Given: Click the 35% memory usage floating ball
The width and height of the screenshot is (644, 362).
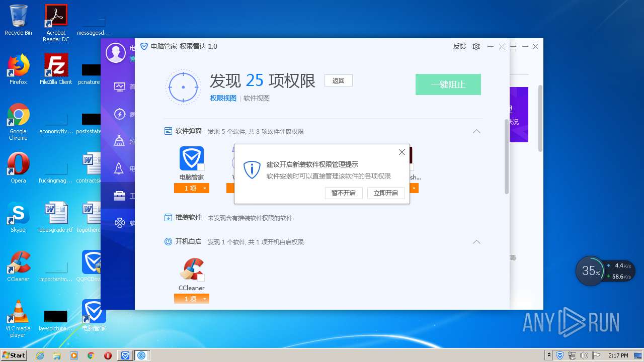Looking at the screenshot, I should pyautogui.click(x=590, y=271).
